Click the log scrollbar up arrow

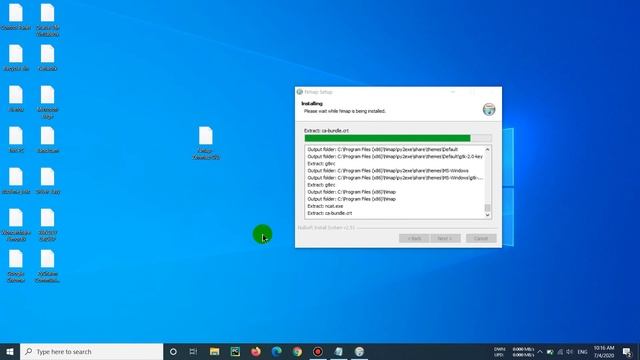pos(487,150)
